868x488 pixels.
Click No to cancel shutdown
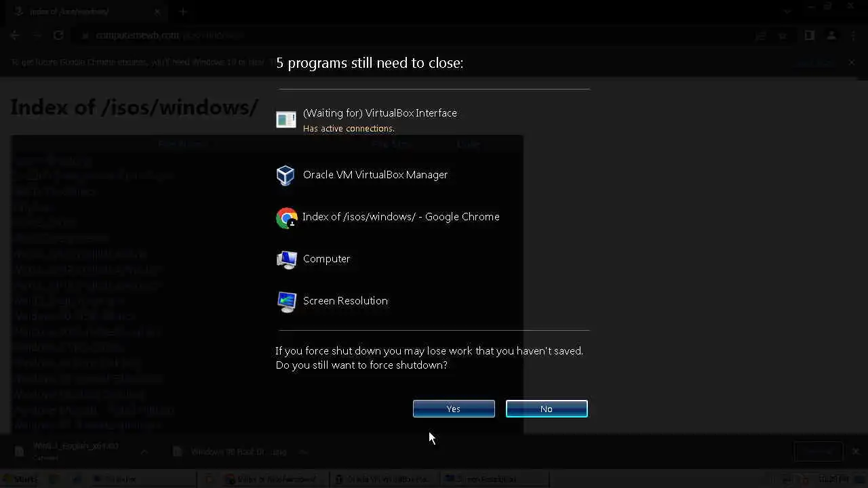[x=547, y=409]
